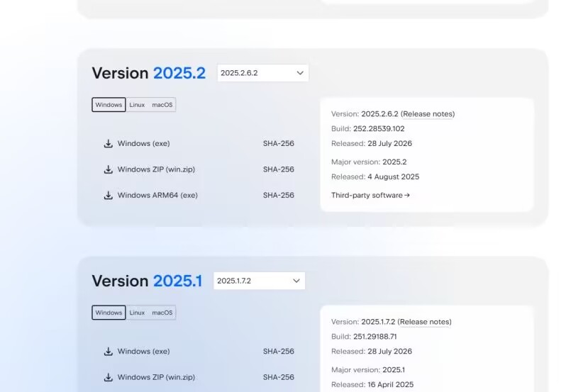Select Linux tab in Version 2025.2
The width and height of the screenshot is (588, 392).
(x=137, y=105)
